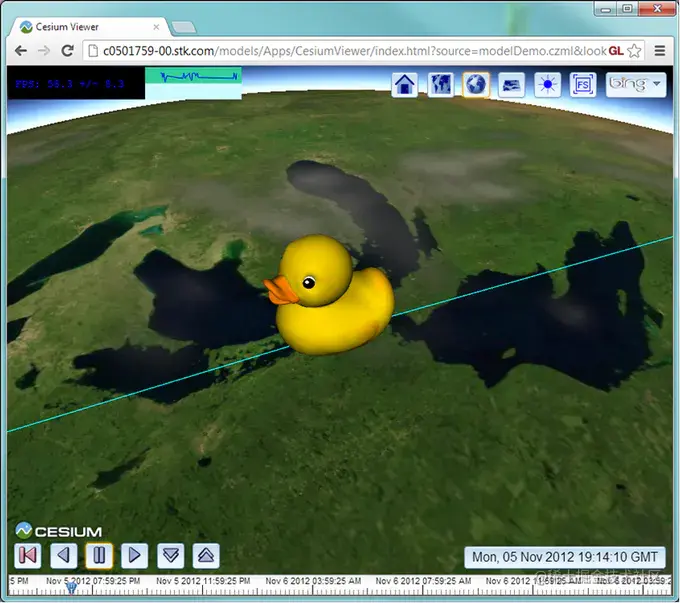Viewport: 680px width, 603px height.
Task: Focus the browser address bar URL
Action: (354, 51)
